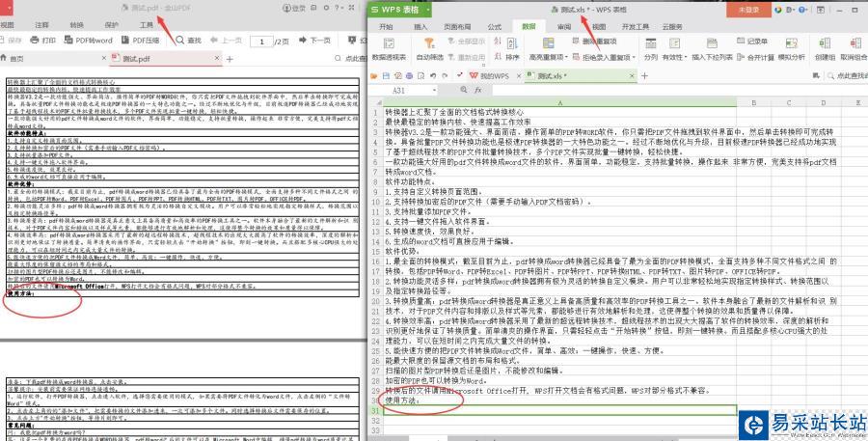
Task: Close the 测试.xls document tab
Action: pos(632,76)
